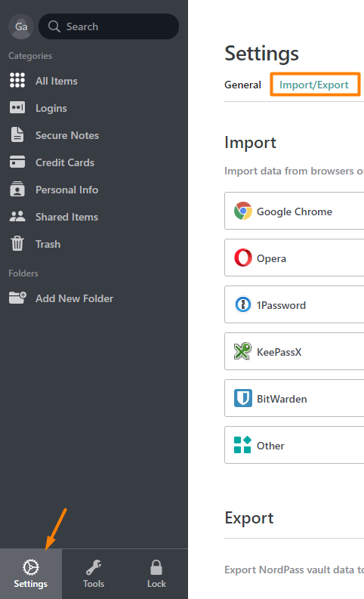Click the Search input field
This screenshot has width=364, height=599.
pyautogui.click(x=109, y=26)
